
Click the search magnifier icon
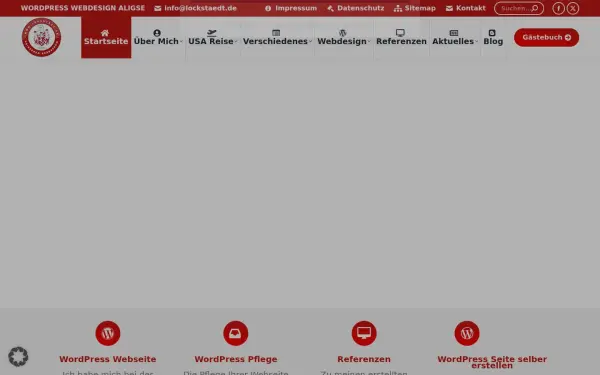click(535, 8)
